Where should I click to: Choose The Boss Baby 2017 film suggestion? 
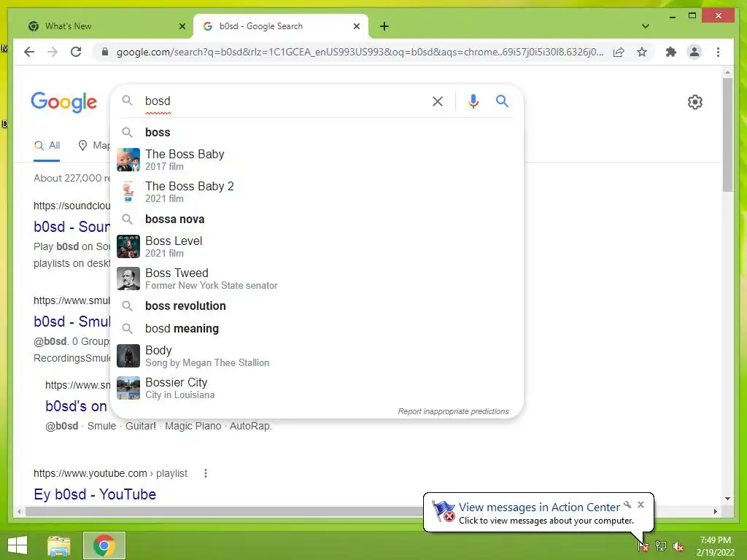click(317, 160)
